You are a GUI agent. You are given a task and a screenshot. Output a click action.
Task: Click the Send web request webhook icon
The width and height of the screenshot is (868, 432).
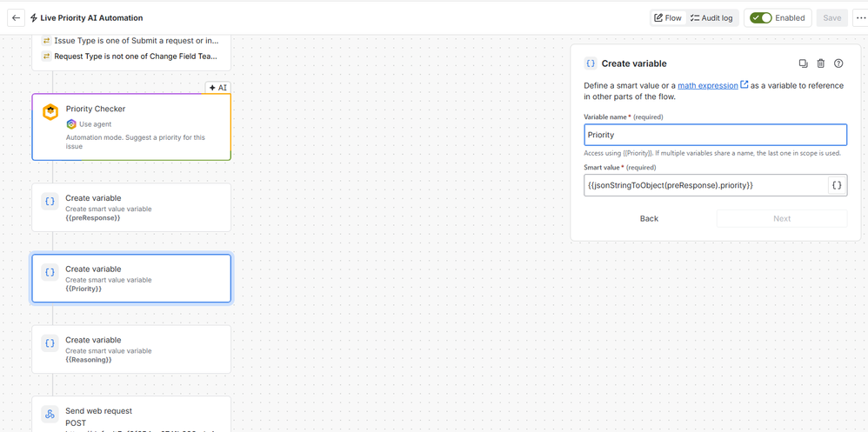(50, 414)
